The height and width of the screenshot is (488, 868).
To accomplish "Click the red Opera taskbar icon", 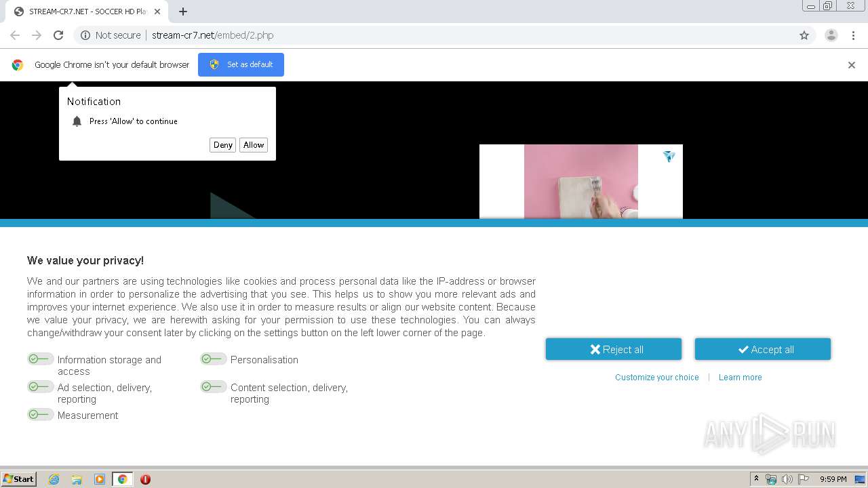I will (145, 479).
